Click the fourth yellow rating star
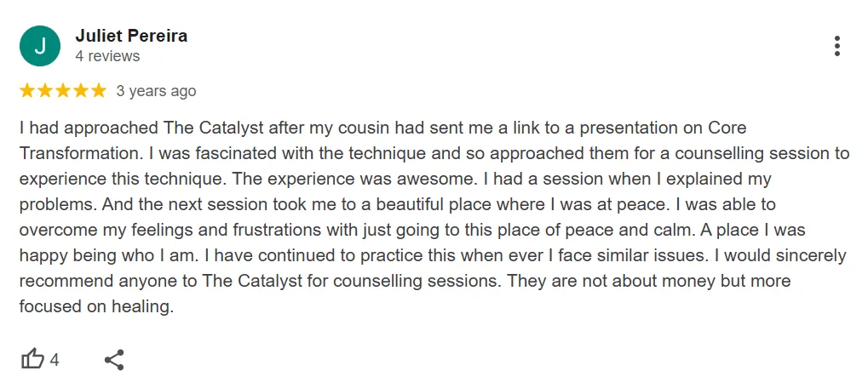Screen dimensions: 868x388 coord(81,90)
